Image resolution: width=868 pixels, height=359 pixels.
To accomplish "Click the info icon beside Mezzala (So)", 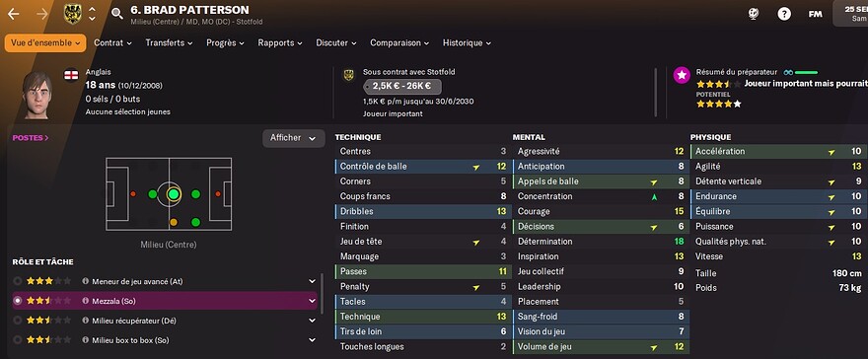I will tap(85, 301).
